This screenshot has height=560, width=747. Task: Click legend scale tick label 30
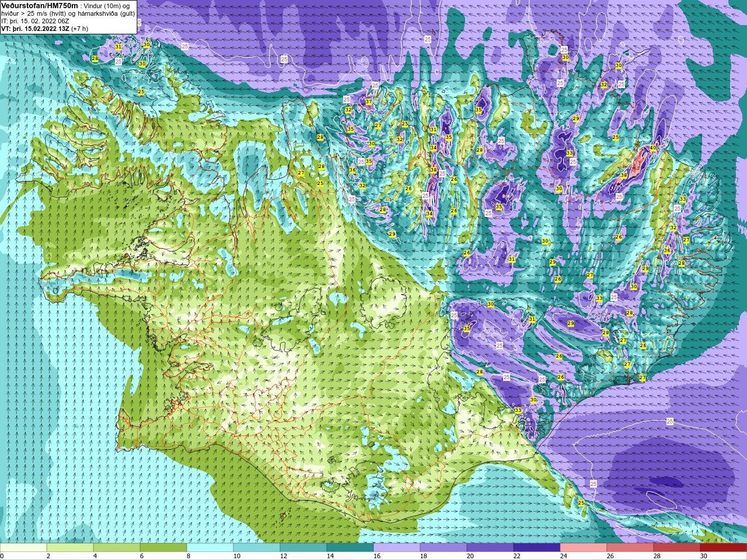[x=704, y=556]
